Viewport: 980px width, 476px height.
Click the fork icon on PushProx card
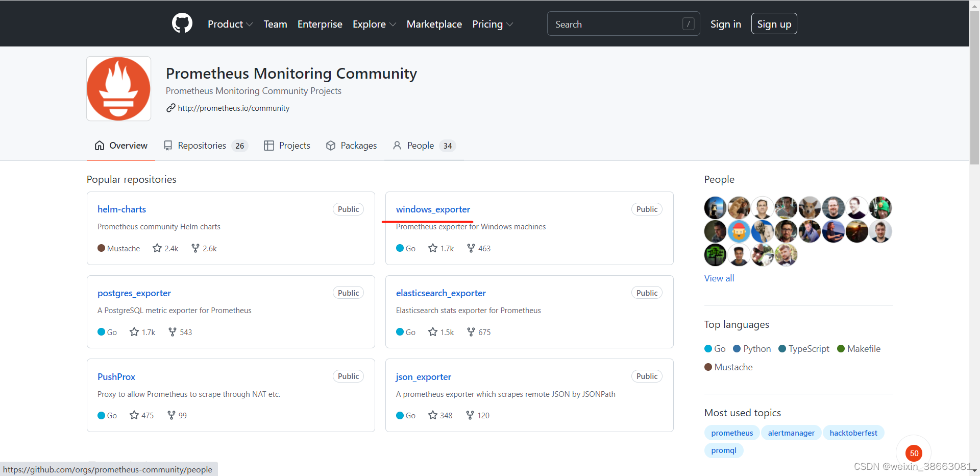point(171,415)
